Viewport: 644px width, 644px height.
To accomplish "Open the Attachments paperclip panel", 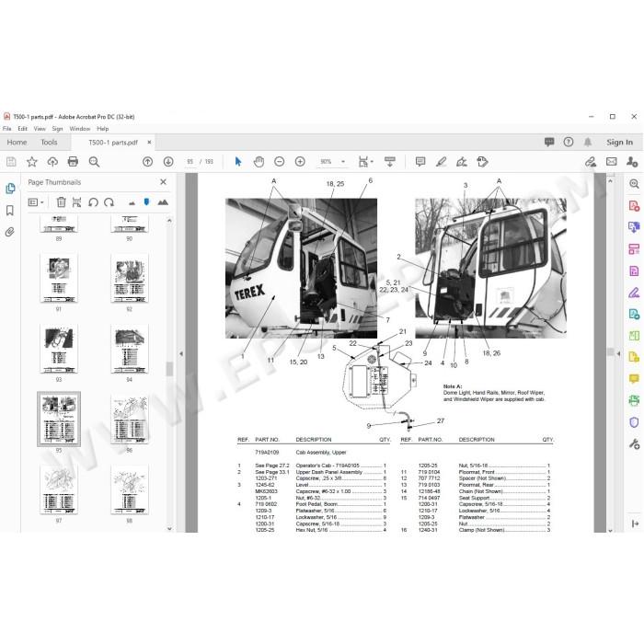I will tap(10, 232).
